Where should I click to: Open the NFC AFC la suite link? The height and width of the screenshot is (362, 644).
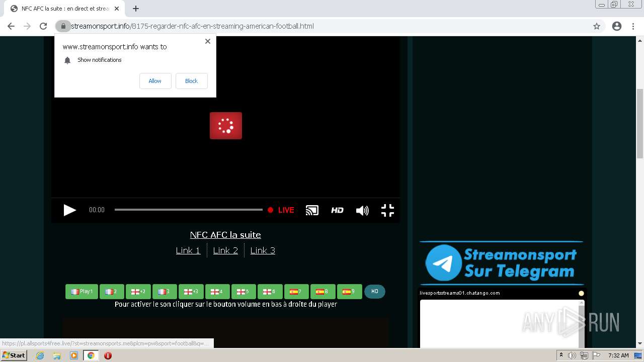tap(225, 235)
